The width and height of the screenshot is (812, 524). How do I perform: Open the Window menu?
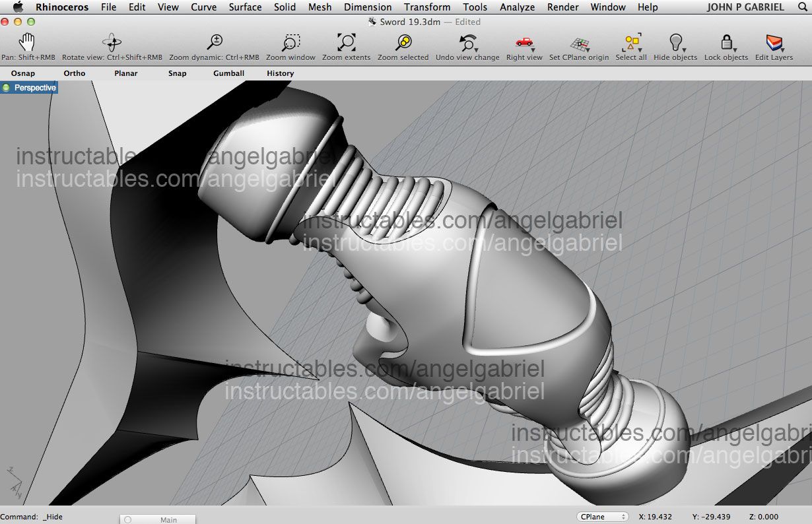[x=608, y=7]
